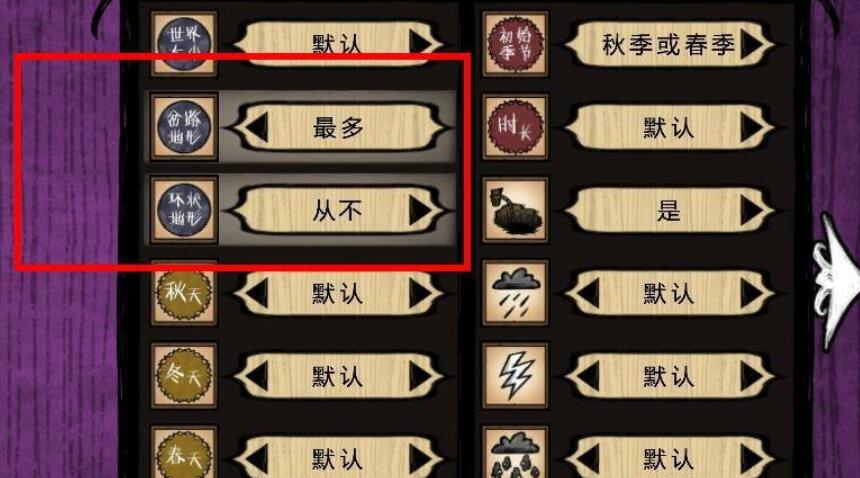The height and width of the screenshot is (478, 860).
Task: Select the 冬天 winter season icon
Action: tap(184, 376)
